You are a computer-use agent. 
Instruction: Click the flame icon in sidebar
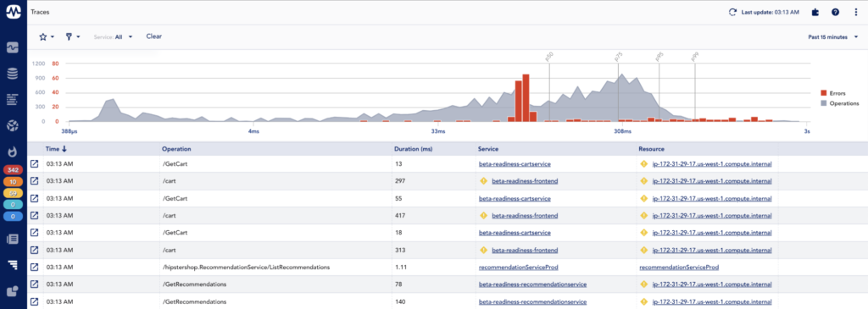tap(13, 151)
